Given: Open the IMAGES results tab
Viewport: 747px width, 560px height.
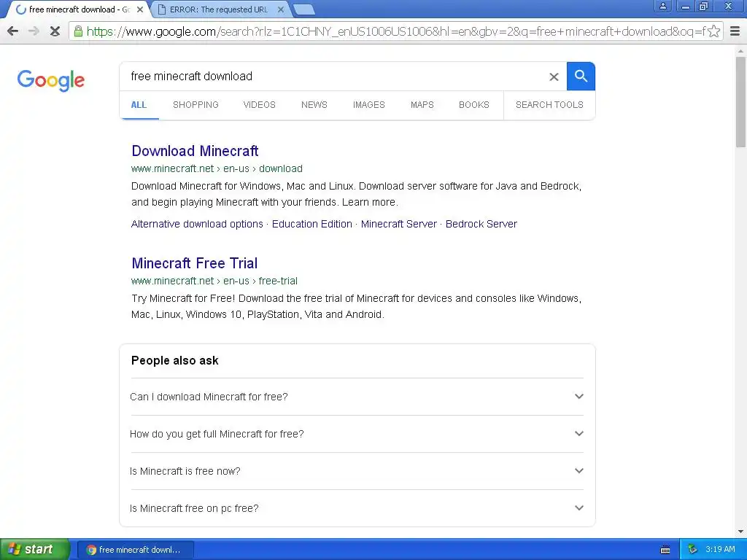Looking at the screenshot, I should 368,105.
